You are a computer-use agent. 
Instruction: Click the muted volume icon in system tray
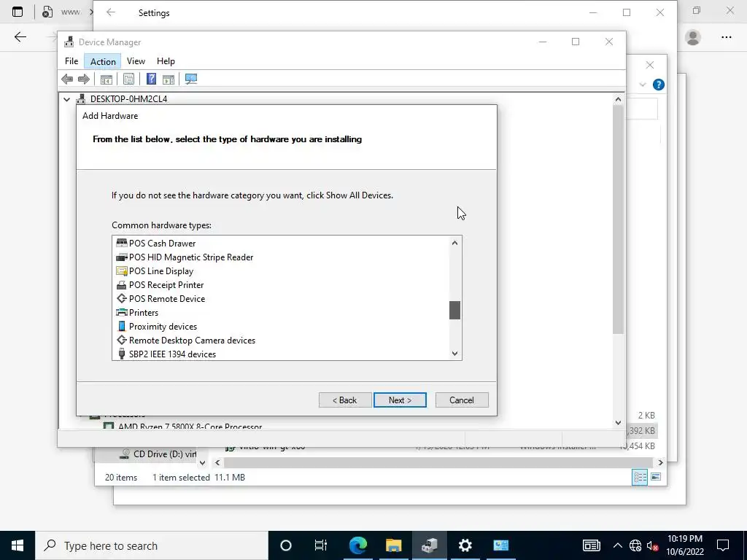(652, 545)
